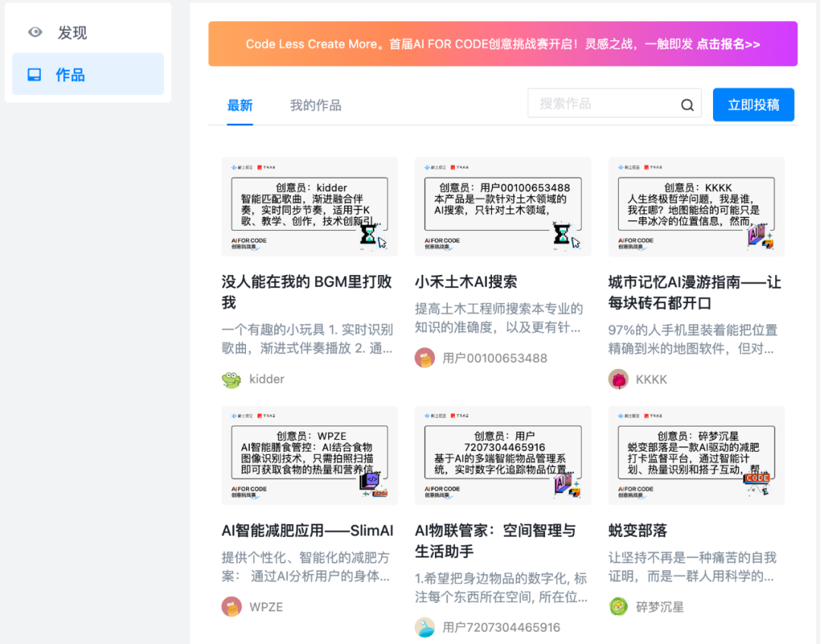Click author name WPZE
The image size is (820, 644).
pyautogui.click(x=266, y=607)
